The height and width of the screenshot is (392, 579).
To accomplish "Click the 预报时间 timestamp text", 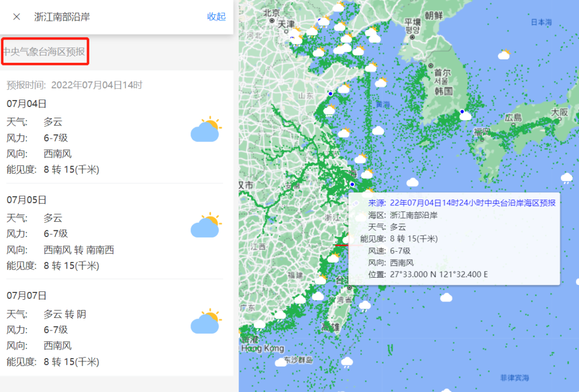I will [74, 85].
